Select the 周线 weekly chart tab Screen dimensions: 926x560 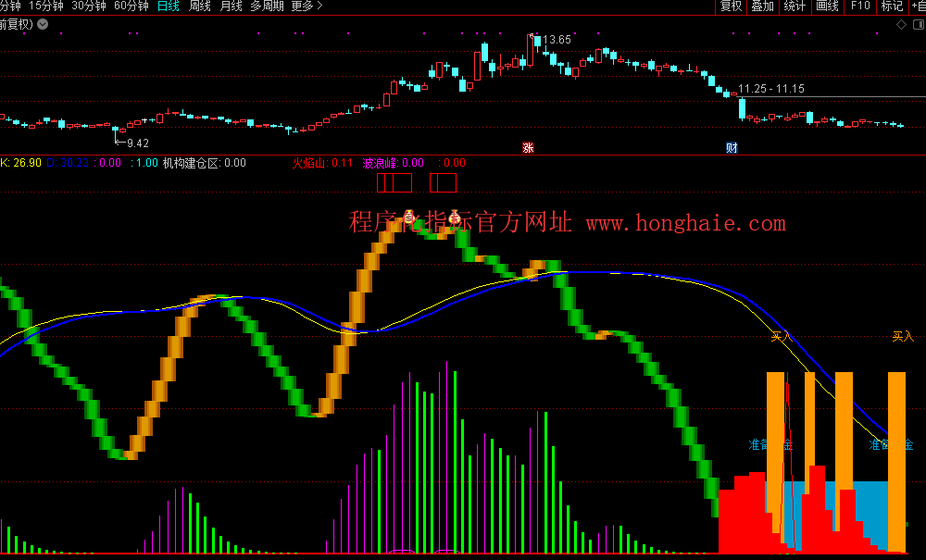coord(200,6)
